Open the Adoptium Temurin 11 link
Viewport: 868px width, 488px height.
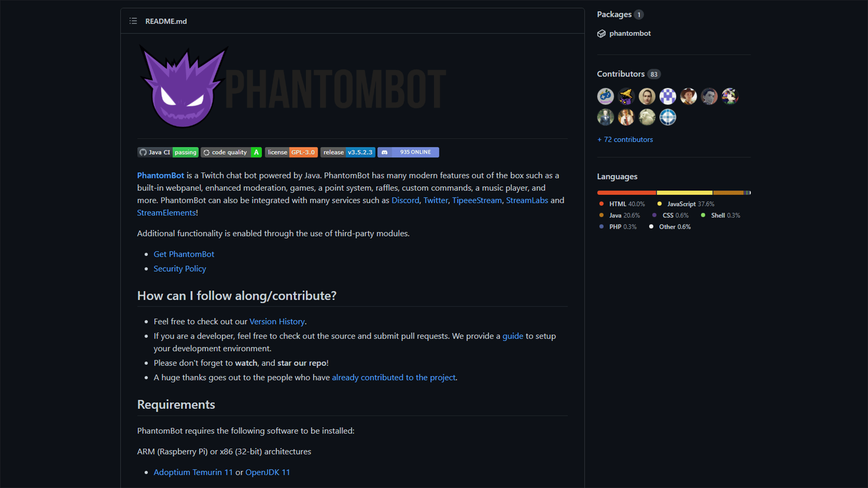[x=193, y=472]
